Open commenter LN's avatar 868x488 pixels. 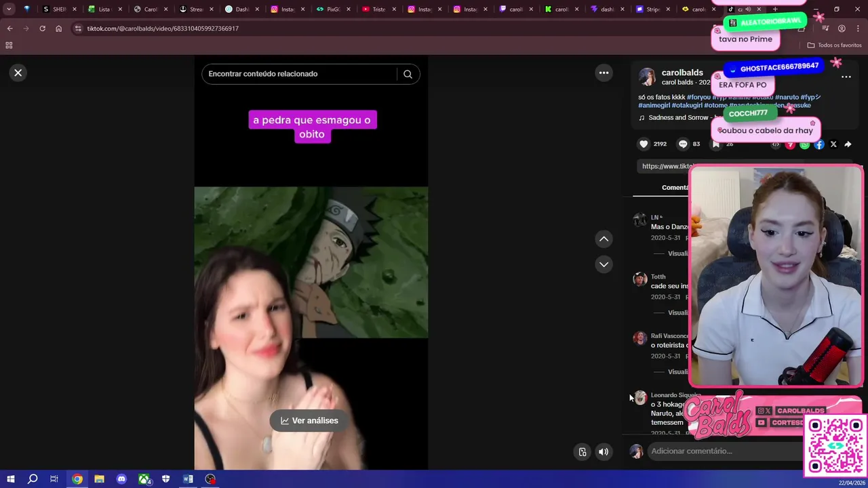point(639,220)
